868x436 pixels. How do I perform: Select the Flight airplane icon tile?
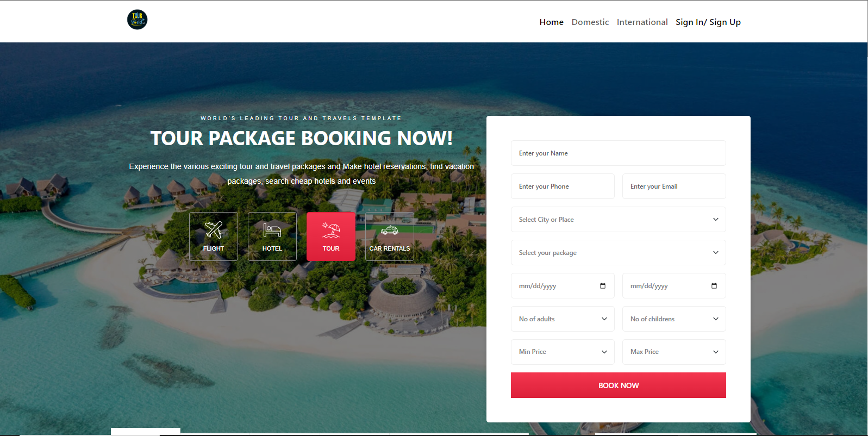[214, 236]
